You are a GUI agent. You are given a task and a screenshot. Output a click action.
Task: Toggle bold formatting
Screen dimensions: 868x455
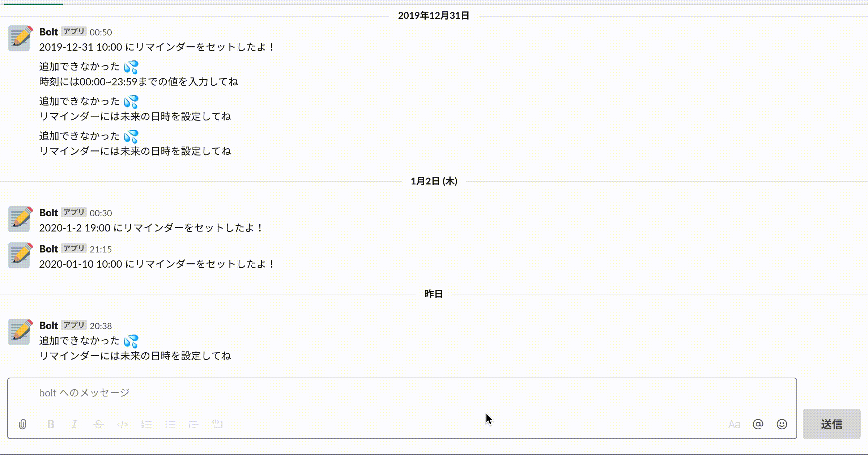51,424
